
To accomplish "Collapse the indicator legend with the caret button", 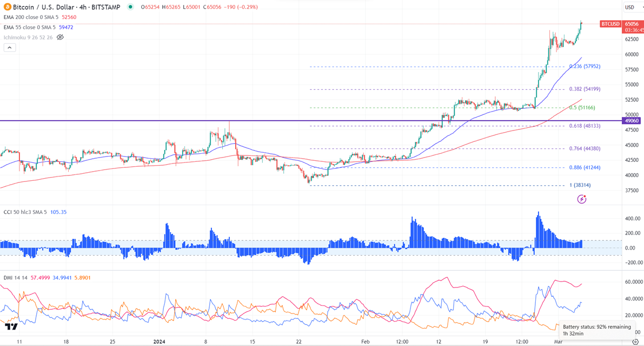I will pyautogui.click(x=10, y=48).
